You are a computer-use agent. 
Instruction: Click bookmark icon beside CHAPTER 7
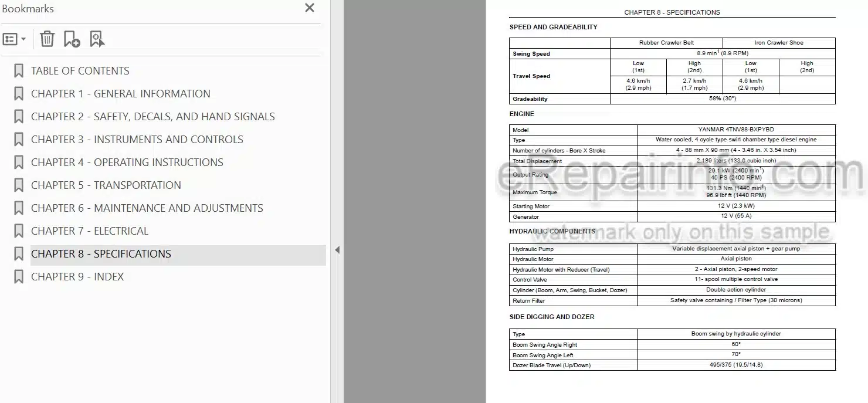pyautogui.click(x=19, y=231)
